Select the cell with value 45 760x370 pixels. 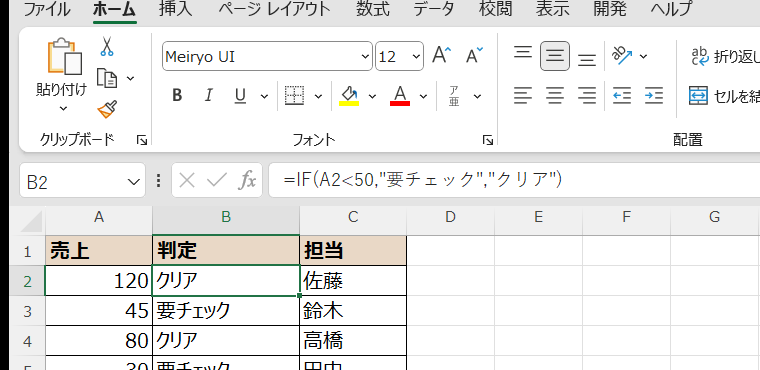pos(99,311)
